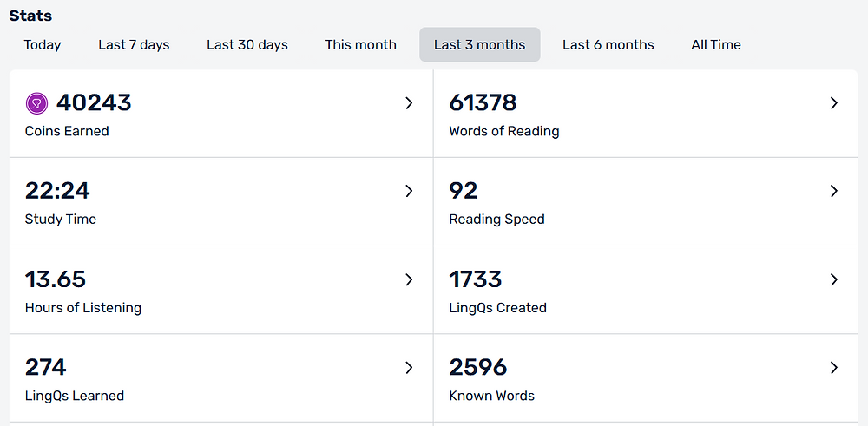View All Time statistics tab
The image size is (868, 426).
[716, 45]
